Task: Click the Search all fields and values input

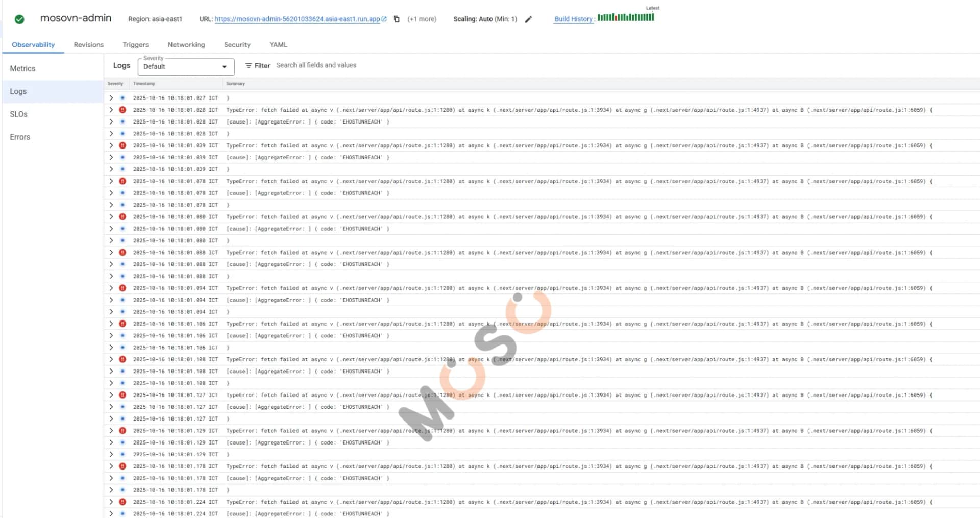Action: 316,65
